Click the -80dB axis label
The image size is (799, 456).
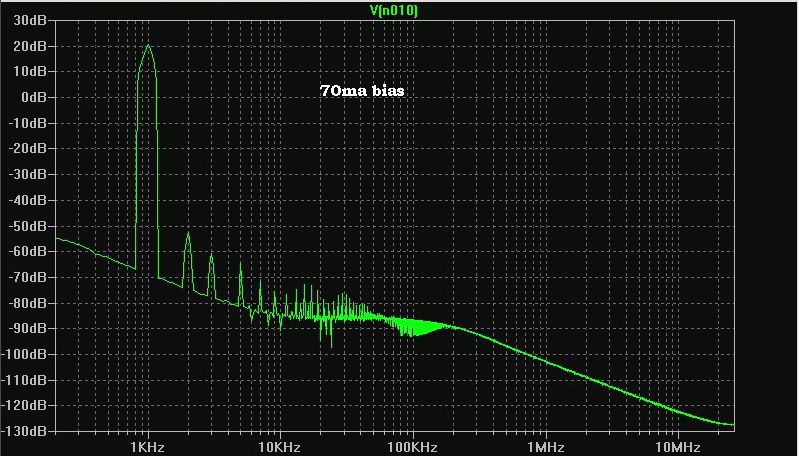(28, 303)
